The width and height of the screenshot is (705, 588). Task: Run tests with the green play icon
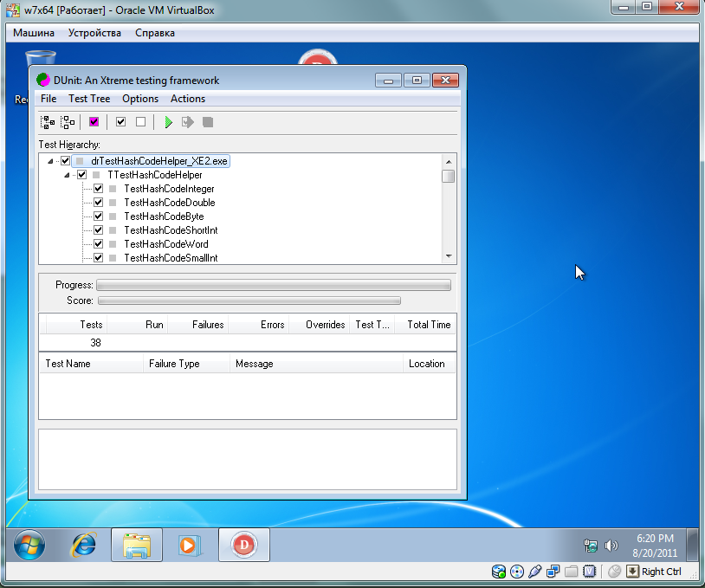pyautogui.click(x=169, y=122)
